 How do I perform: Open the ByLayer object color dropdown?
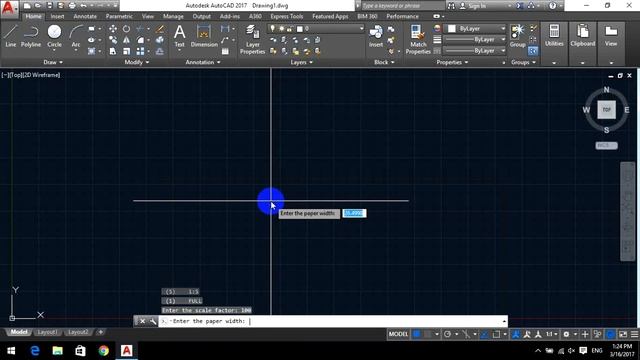(475, 29)
